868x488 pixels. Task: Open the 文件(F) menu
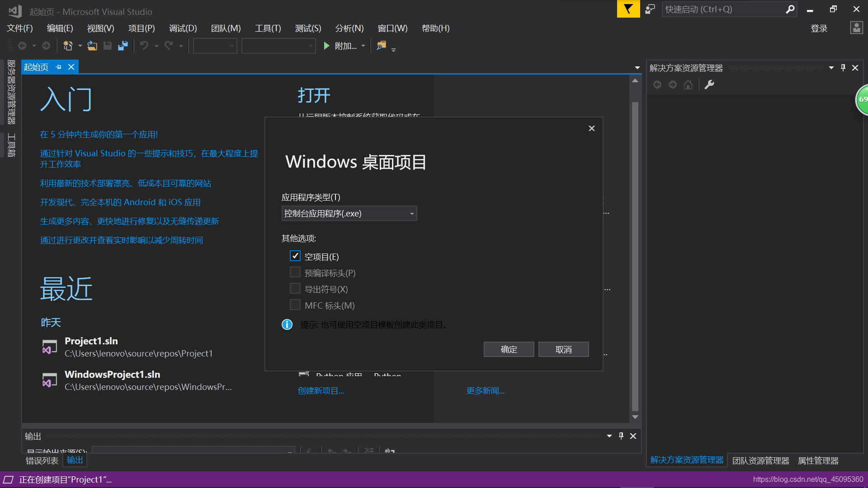(20, 28)
